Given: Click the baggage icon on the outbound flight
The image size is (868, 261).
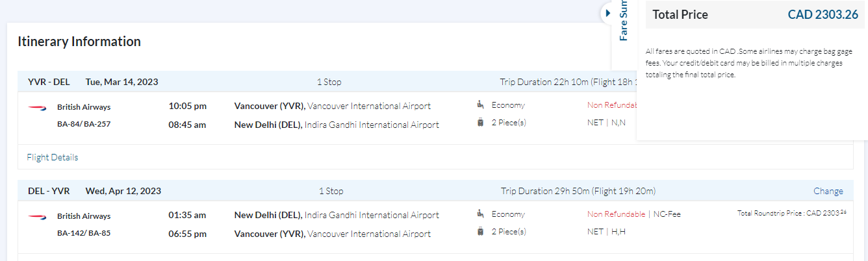Looking at the screenshot, I should [x=480, y=122].
